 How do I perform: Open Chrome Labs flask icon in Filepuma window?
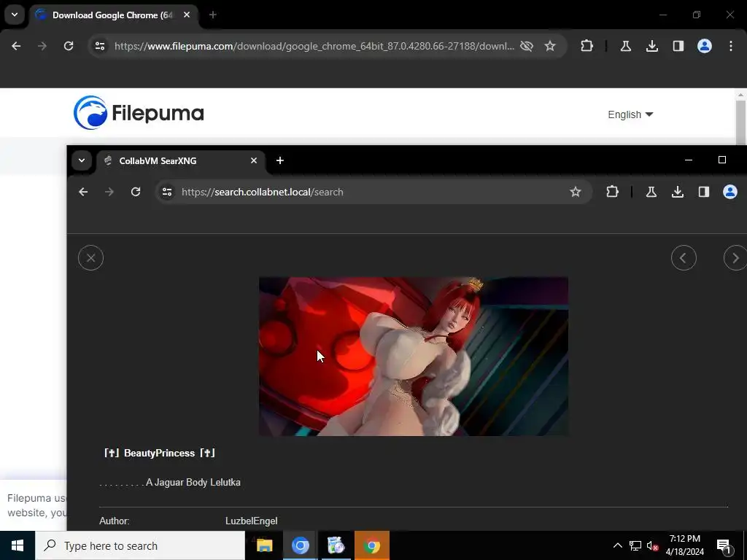pyautogui.click(x=626, y=46)
